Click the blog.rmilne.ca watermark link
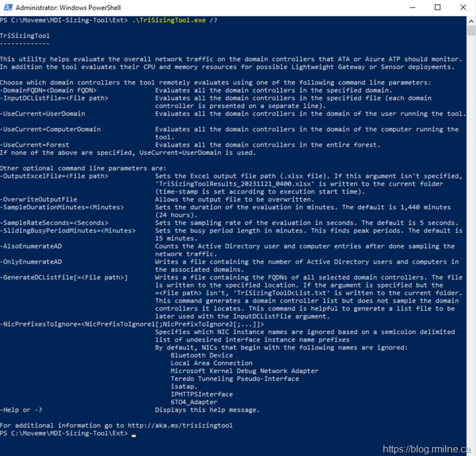This screenshot has width=476, height=456. point(426,449)
